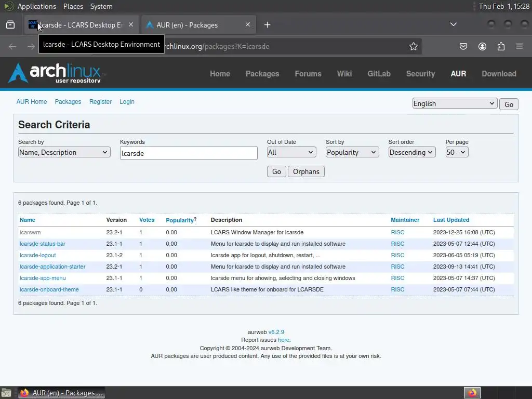Sort by the Votes column header

[x=147, y=220]
